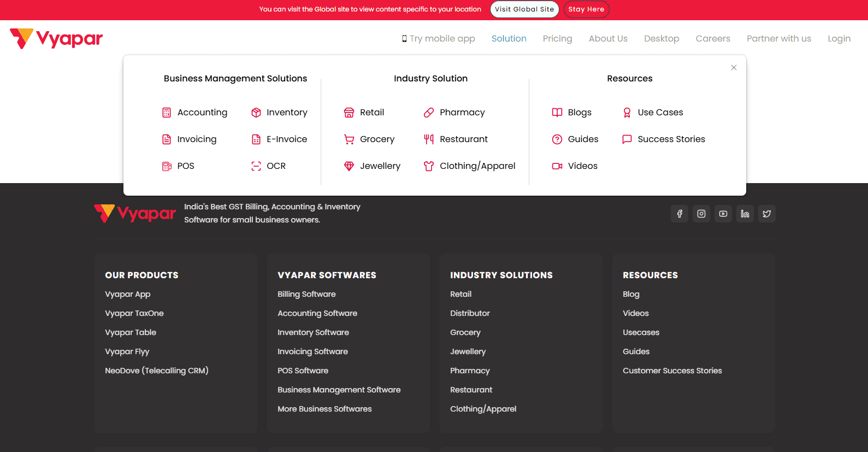
Task: Open Vyapar's LinkedIn page in footer
Action: [x=745, y=214]
